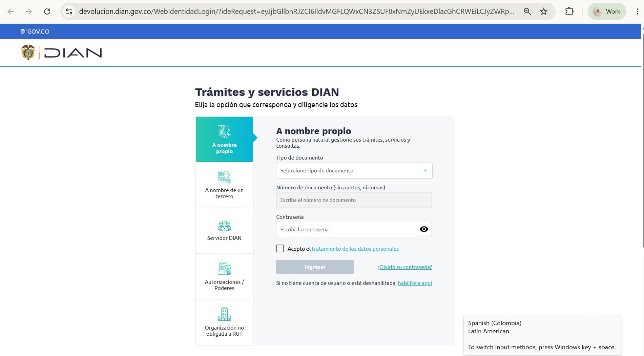Click the habilítela aquí link
Screen dimensions: 644x356
coord(415,283)
